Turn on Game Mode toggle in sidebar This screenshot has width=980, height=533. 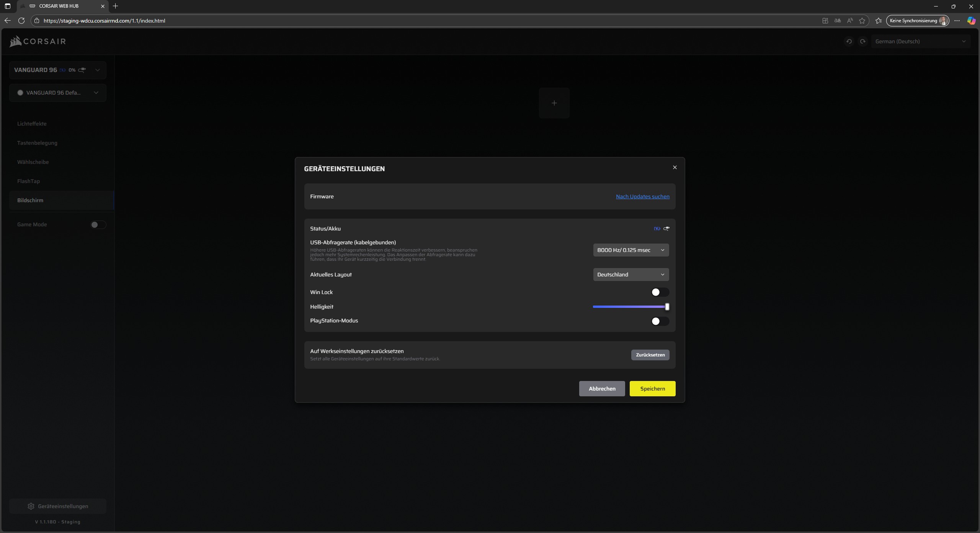click(98, 225)
